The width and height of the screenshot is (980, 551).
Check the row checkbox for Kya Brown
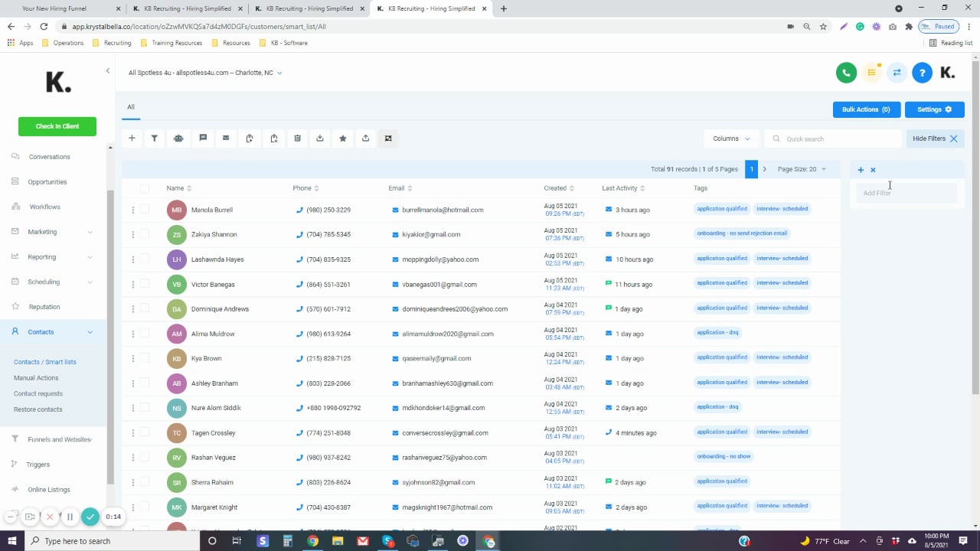tap(145, 358)
